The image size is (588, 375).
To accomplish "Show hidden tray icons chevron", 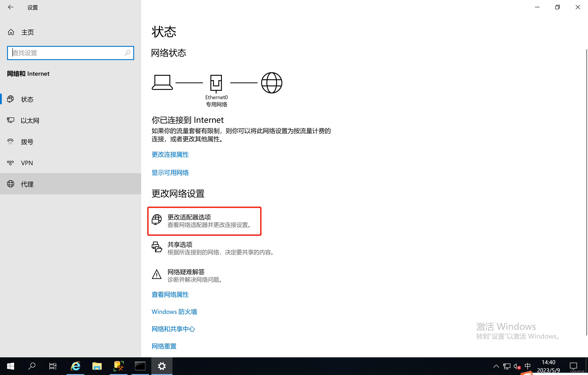I will point(496,366).
